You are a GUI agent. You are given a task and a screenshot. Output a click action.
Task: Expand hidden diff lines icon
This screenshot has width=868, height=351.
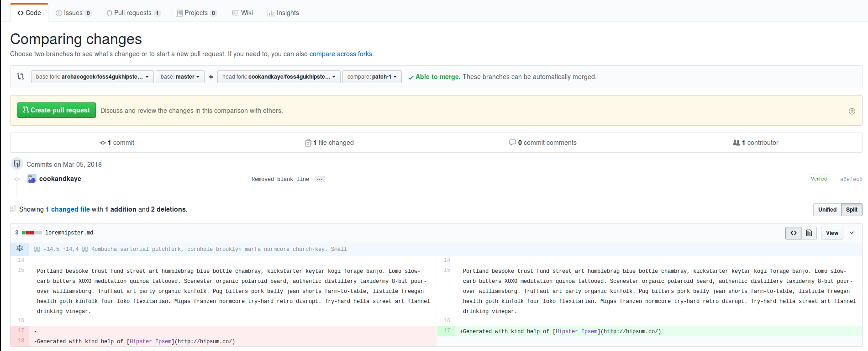click(x=20, y=249)
